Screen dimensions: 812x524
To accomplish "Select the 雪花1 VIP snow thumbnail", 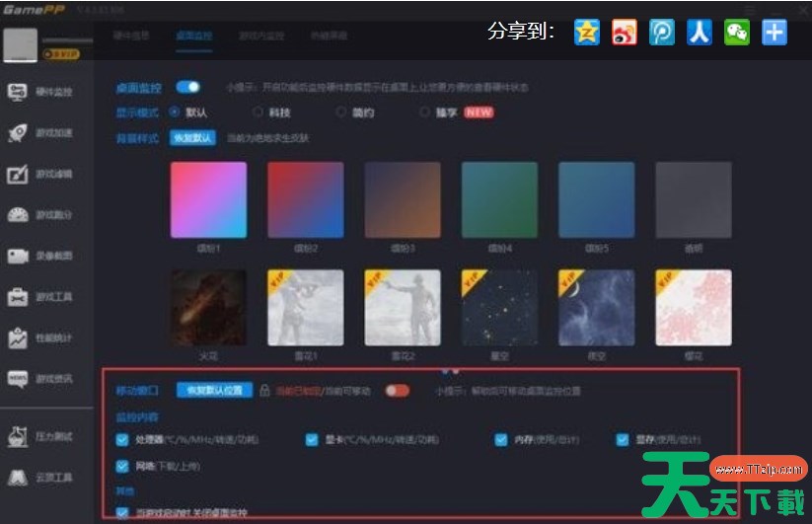I will tap(306, 308).
